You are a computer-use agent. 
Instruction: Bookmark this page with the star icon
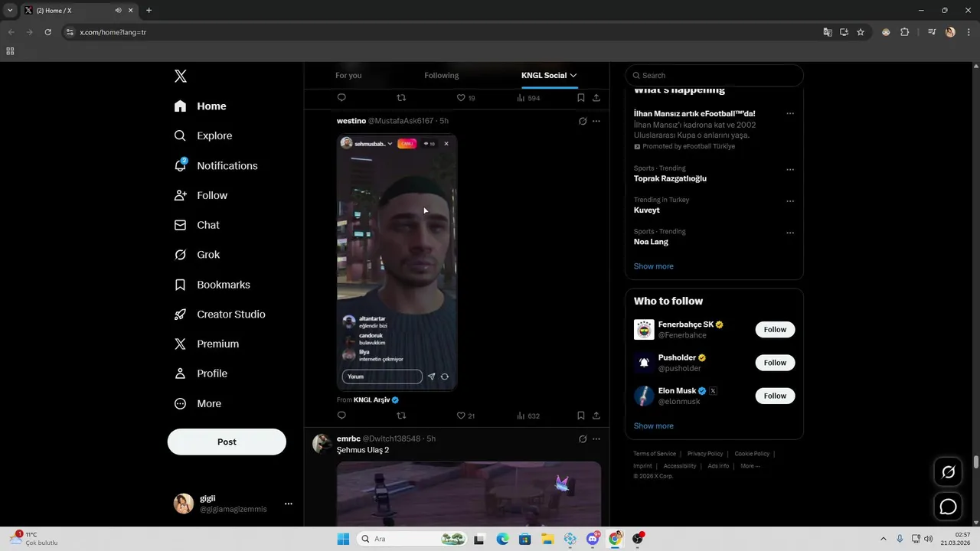click(861, 32)
